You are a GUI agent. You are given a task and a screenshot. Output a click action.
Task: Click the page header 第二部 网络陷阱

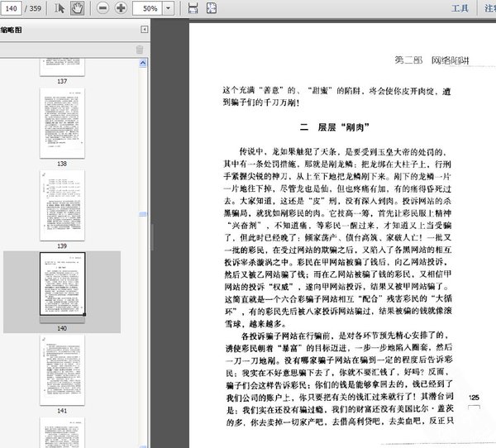(432, 60)
